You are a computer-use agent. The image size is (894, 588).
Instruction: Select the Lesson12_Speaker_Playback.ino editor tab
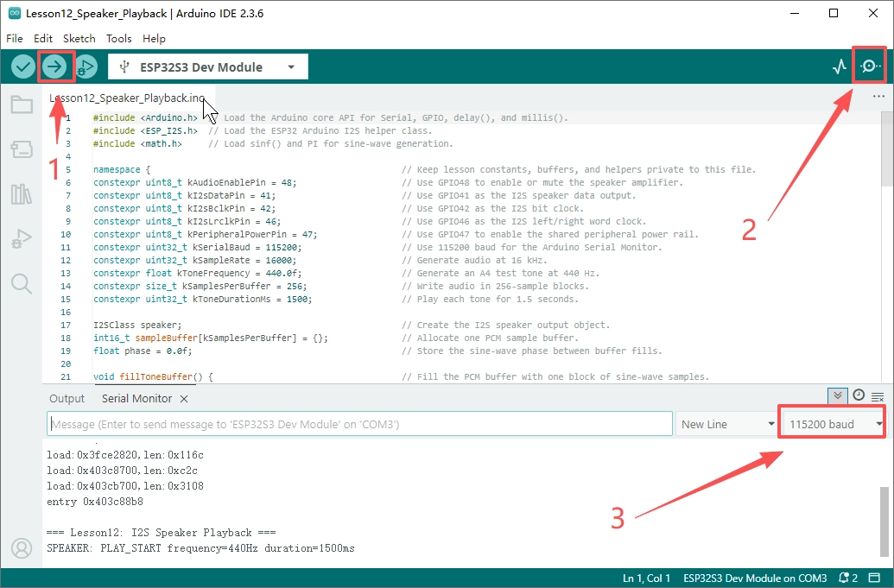127,98
